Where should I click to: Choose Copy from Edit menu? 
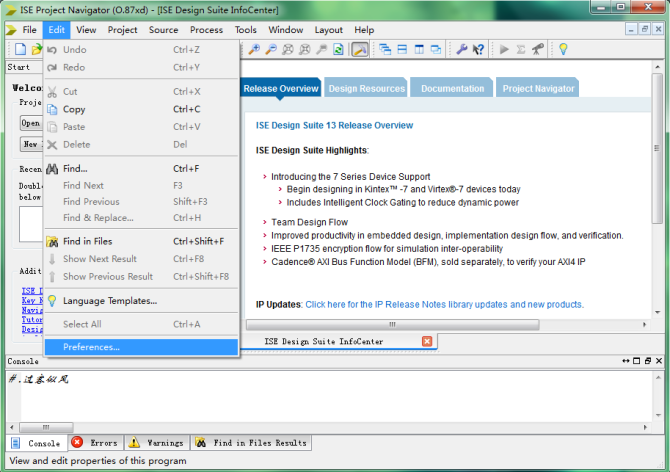141,109
